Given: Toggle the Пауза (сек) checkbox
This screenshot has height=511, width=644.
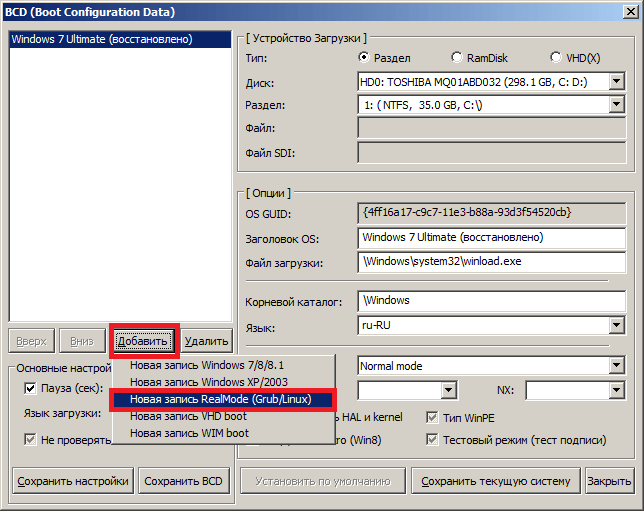Looking at the screenshot, I should click(31, 388).
